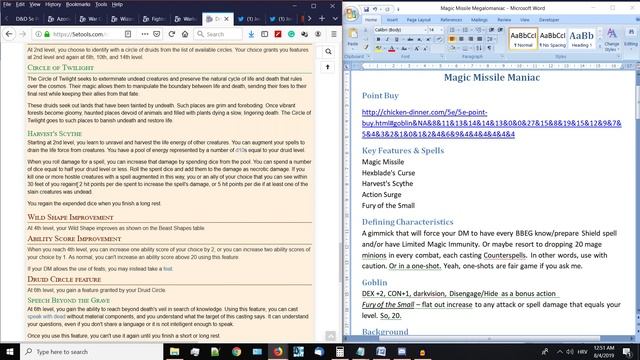Screen dimensions: 640x360
Task: Switch to the Insert ribbon tab
Action: (392, 20)
